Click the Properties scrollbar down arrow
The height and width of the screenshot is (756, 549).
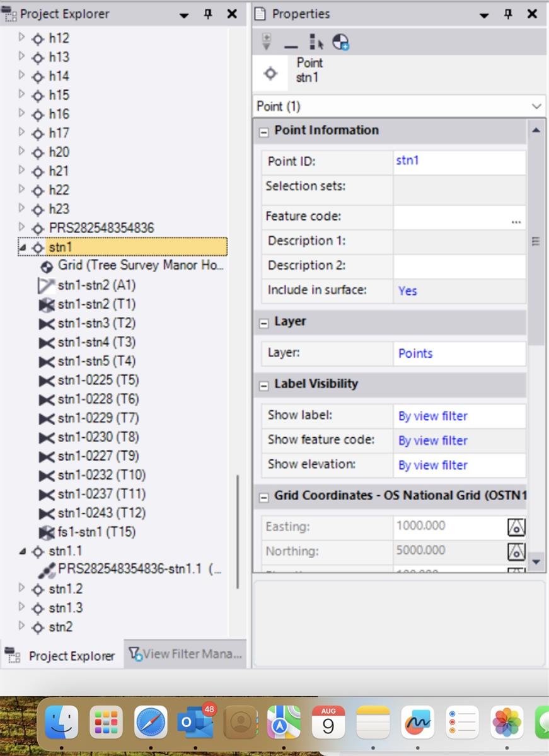(x=536, y=561)
